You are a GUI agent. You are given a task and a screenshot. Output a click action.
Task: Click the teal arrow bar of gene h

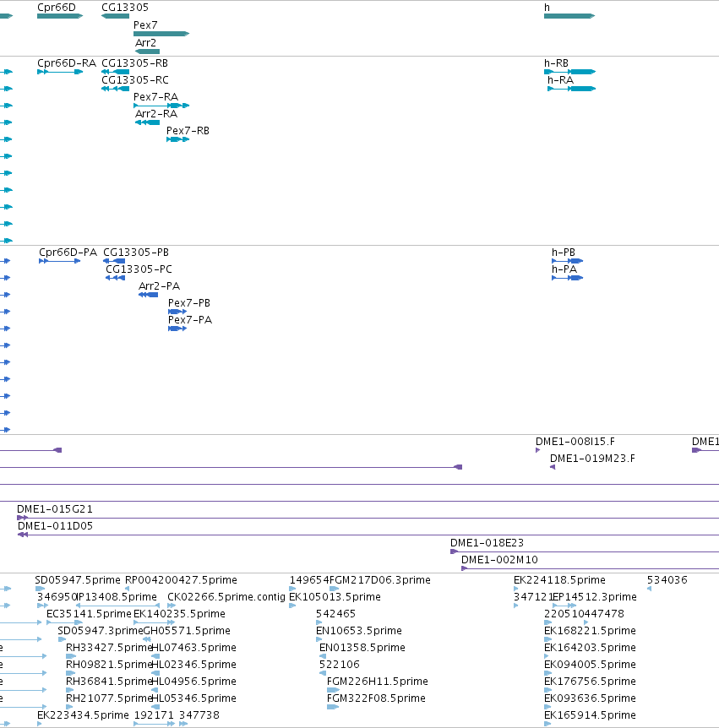[569, 16]
